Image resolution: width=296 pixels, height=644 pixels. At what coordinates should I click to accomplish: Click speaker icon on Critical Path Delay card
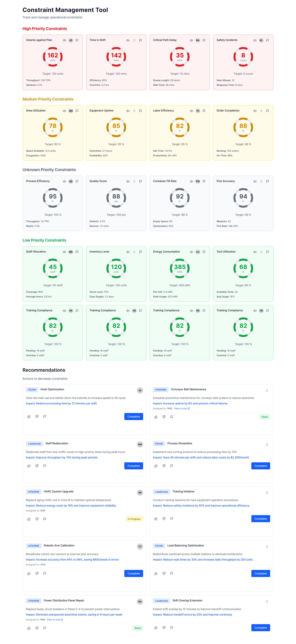(191, 40)
